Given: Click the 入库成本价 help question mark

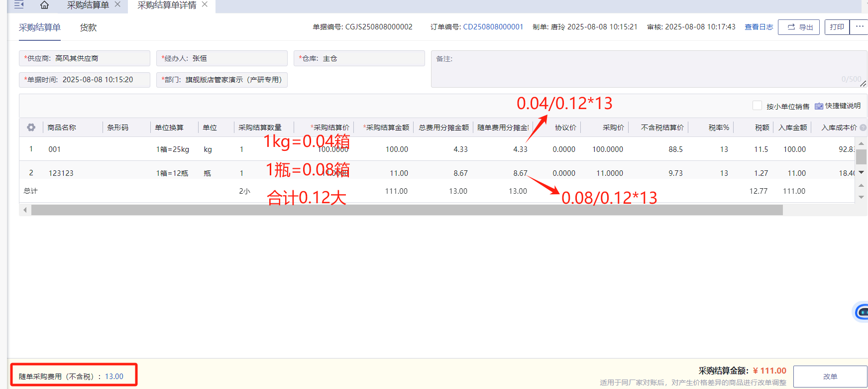Looking at the screenshot, I should click(863, 128).
